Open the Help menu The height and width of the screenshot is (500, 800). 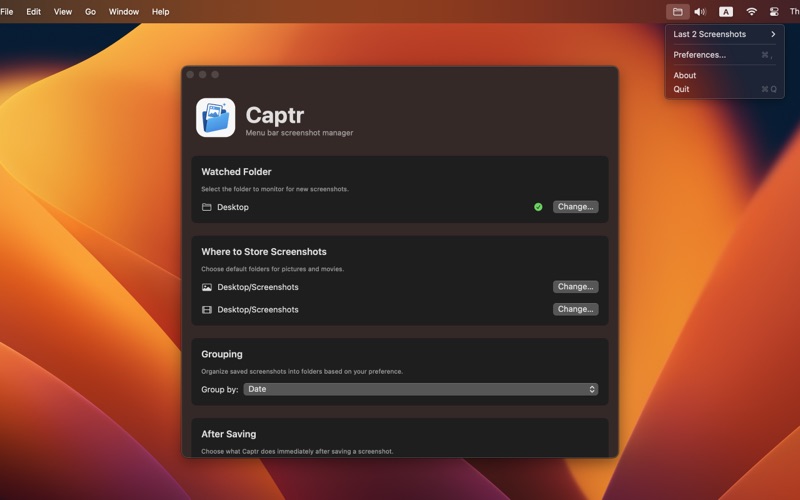click(160, 12)
